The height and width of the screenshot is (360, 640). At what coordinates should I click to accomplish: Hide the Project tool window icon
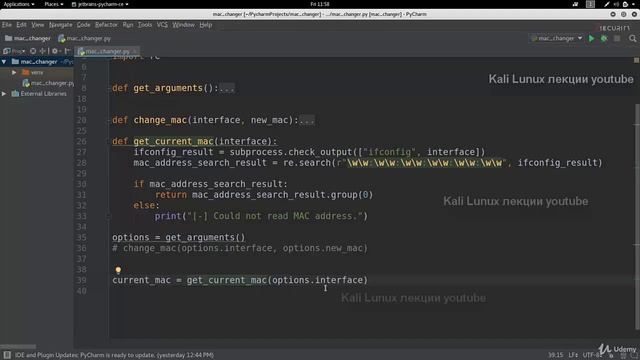coord(67,51)
